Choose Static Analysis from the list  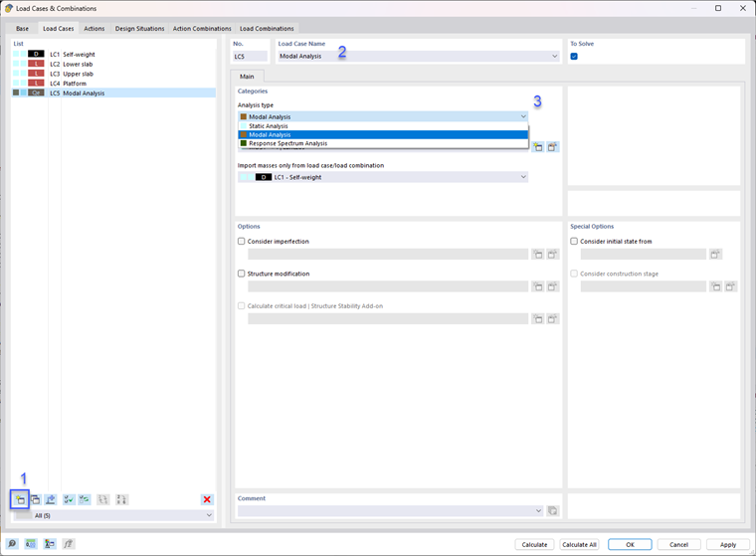383,126
